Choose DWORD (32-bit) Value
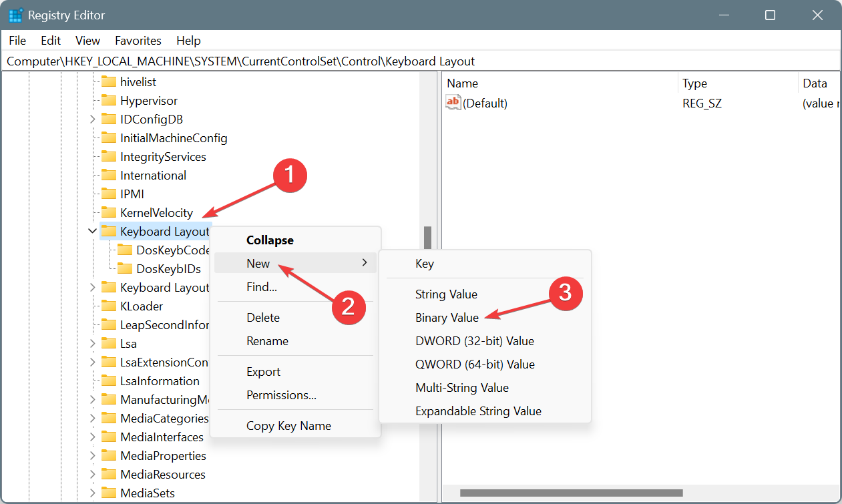Screen dimensions: 842x504 coord(485,341)
